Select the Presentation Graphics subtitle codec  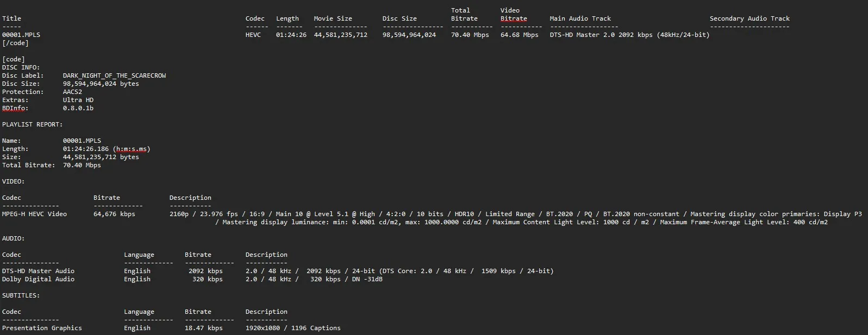42,328
